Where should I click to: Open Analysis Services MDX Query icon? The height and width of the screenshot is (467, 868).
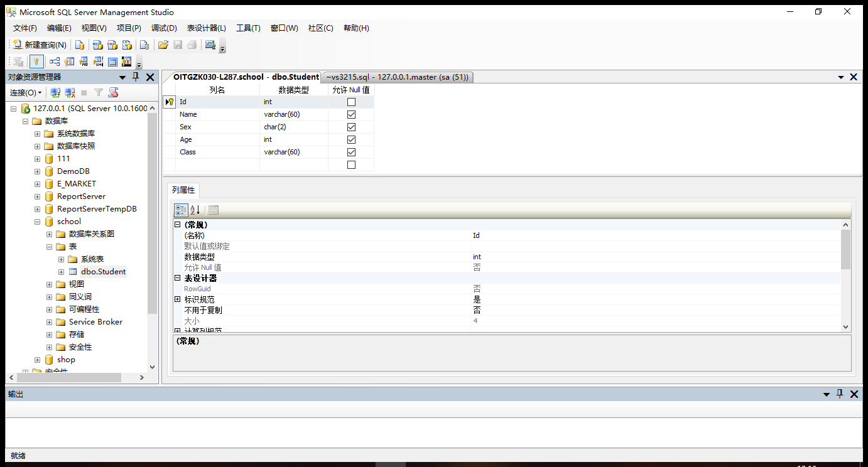tap(97, 45)
